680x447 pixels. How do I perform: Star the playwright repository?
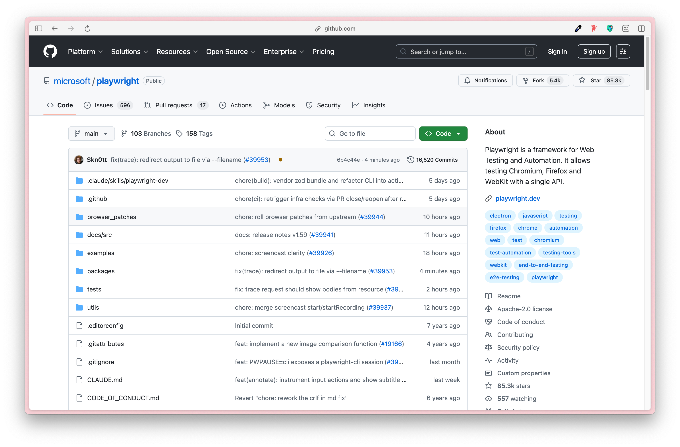tap(602, 81)
